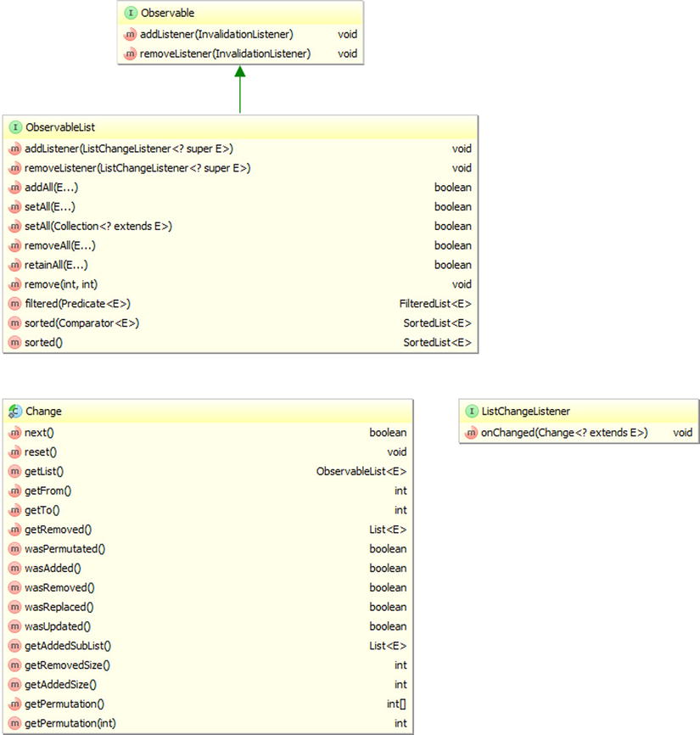Image resolution: width=700 pixels, height=735 pixels.
Task: Select addListener(InvalidationListener) method row
Action: pos(216,35)
